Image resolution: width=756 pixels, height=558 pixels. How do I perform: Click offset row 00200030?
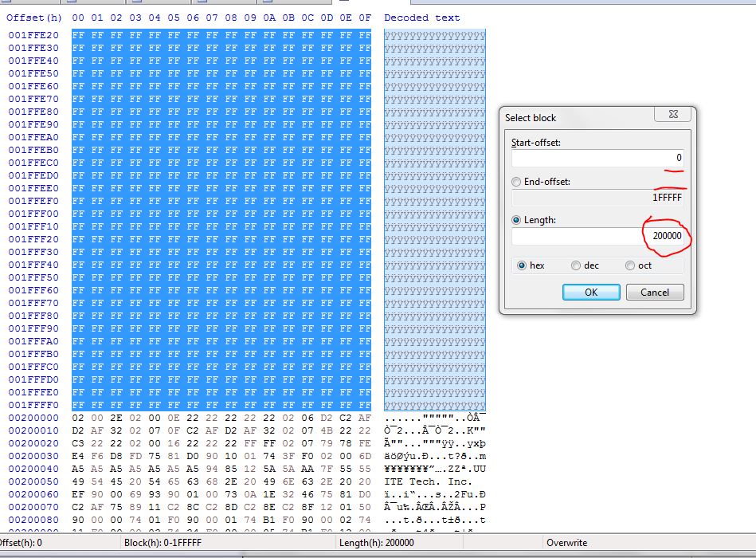pos(33,456)
